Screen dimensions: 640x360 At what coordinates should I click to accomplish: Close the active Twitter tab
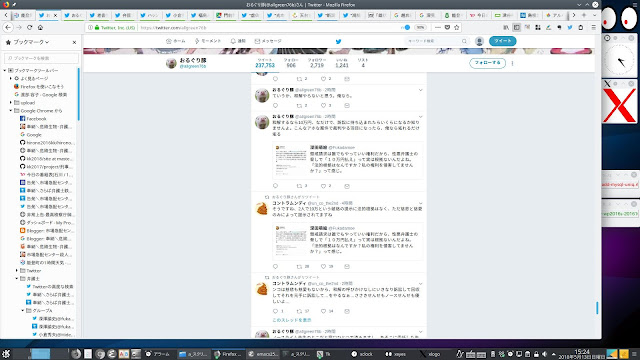click(56, 15)
